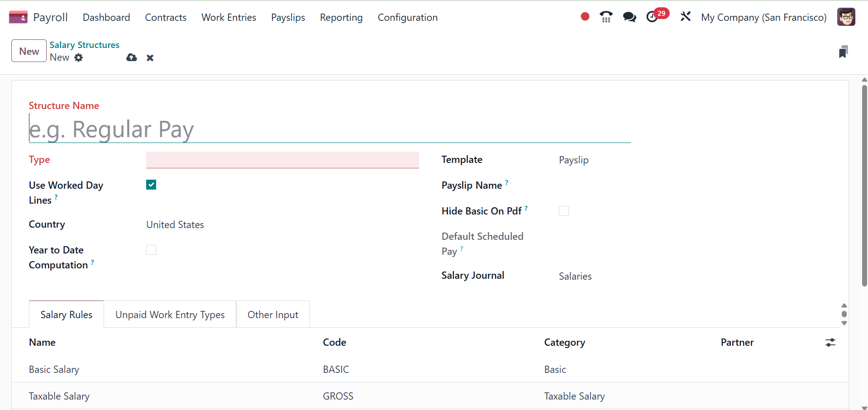Viewport: 868px width, 410px height.
Task: Go to Salary Structures breadcrumb link
Action: pyautogui.click(x=84, y=45)
